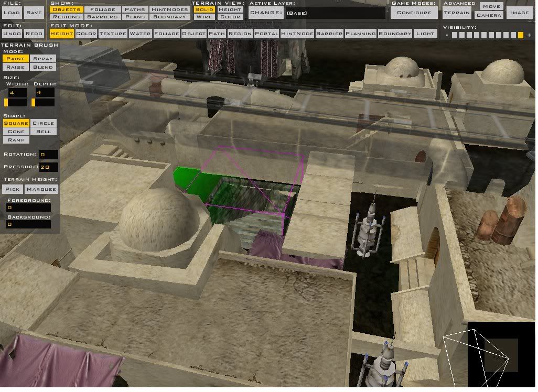
Task: Click the brush Depth value field
Action: coord(45,93)
